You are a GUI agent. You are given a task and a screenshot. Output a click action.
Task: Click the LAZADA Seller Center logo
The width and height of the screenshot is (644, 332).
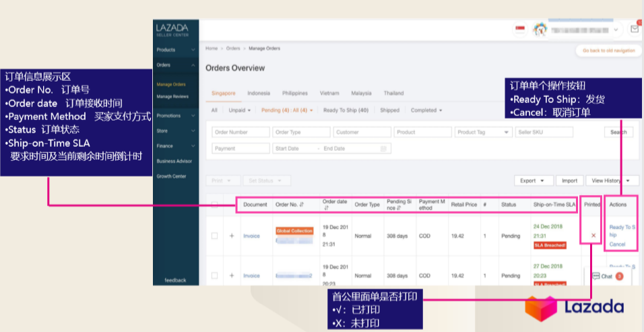click(172, 30)
